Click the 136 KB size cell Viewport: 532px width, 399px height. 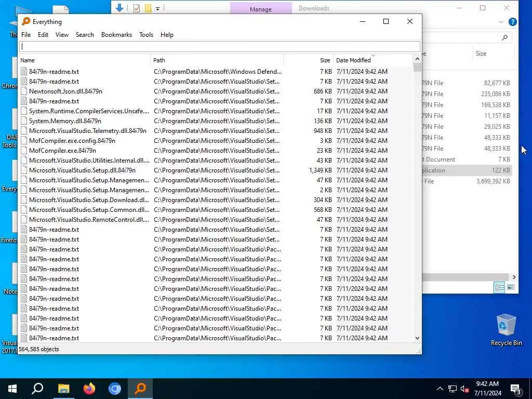pos(323,121)
